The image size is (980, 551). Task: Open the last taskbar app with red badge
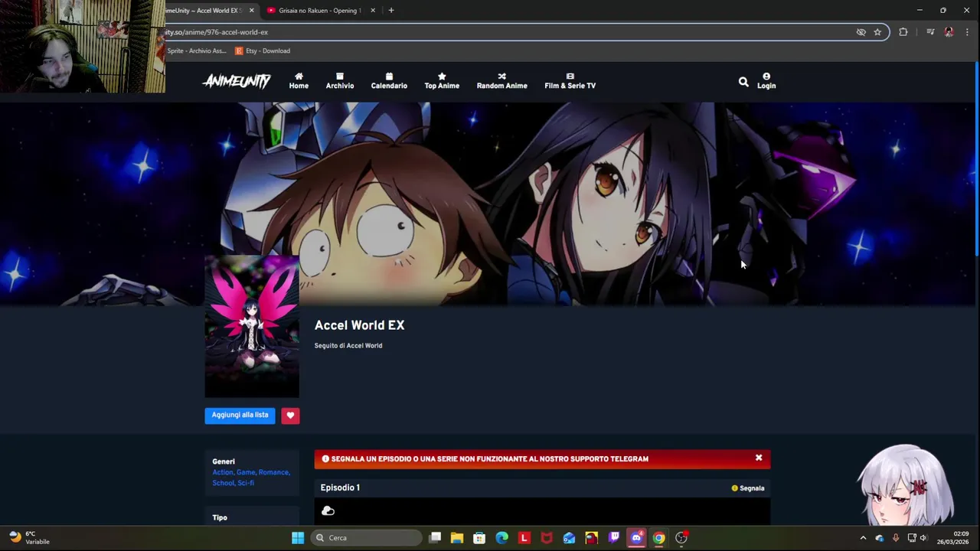point(681,538)
